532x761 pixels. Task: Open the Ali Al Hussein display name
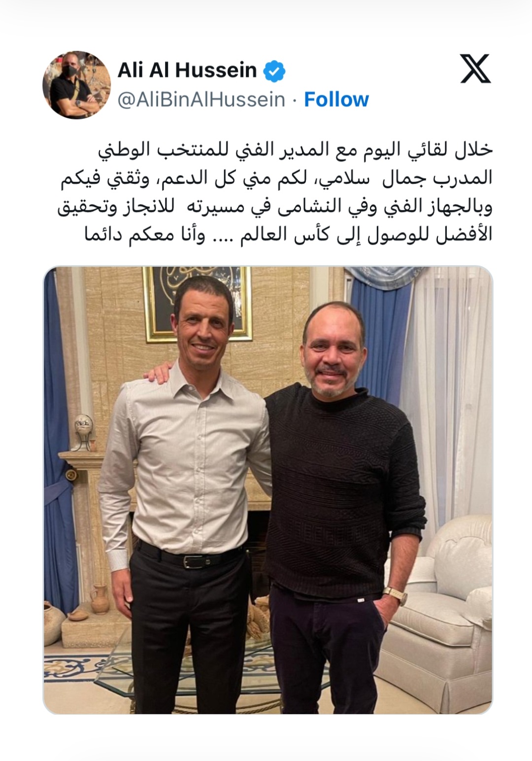click(x=187, y=71)
